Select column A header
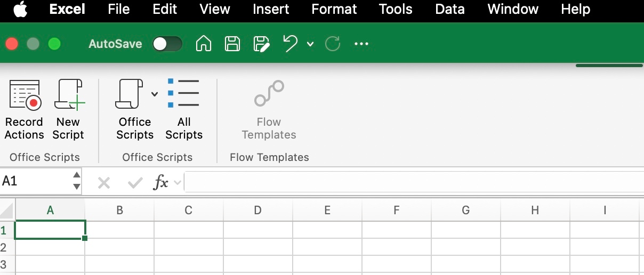 (x=50, y=210)
